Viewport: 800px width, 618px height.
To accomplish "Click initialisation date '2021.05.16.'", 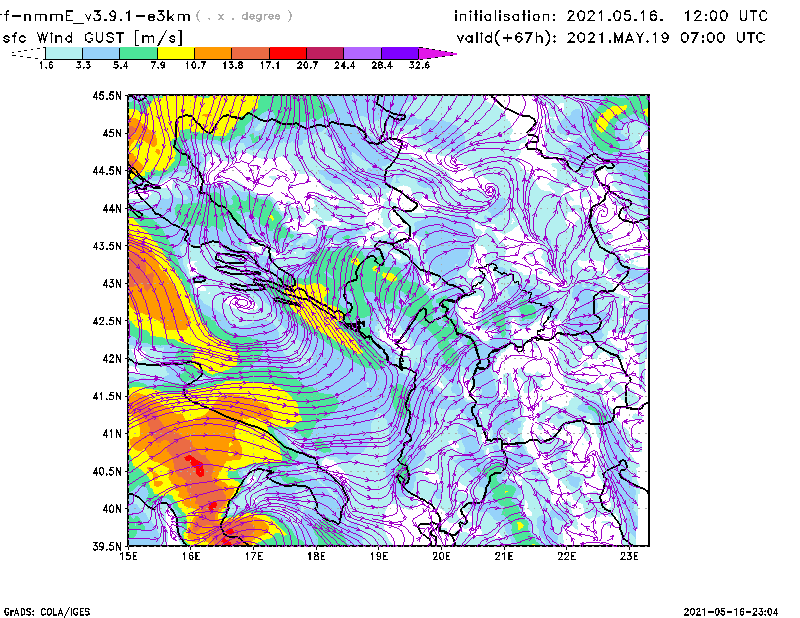I will pos(615,16).
